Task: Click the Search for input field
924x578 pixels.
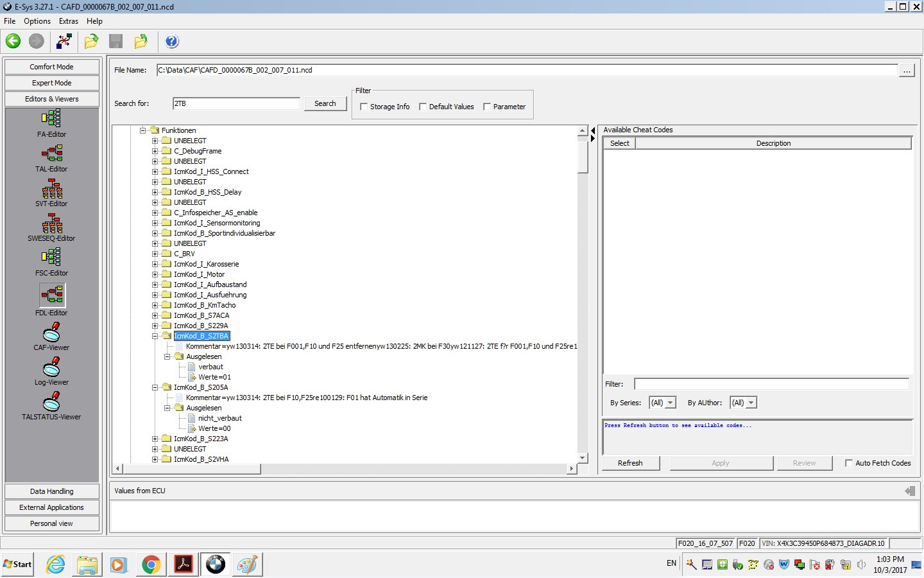Action: click(236, 103)
